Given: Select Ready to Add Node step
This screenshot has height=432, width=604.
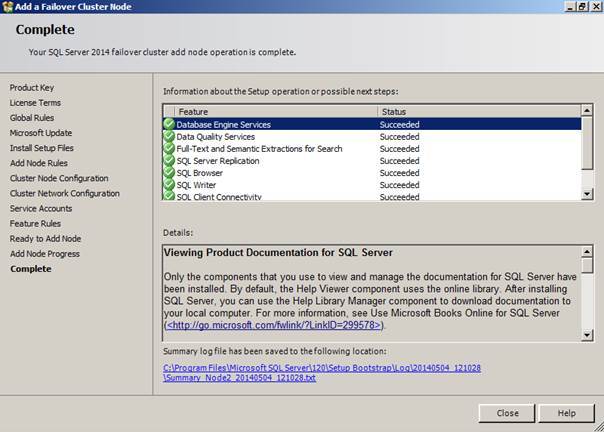Looking at the screenshot, I should (45, 239).
